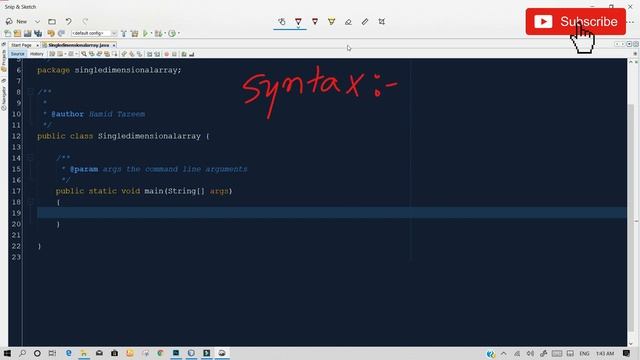Run the project with green play icon

[x=145, y=33]
